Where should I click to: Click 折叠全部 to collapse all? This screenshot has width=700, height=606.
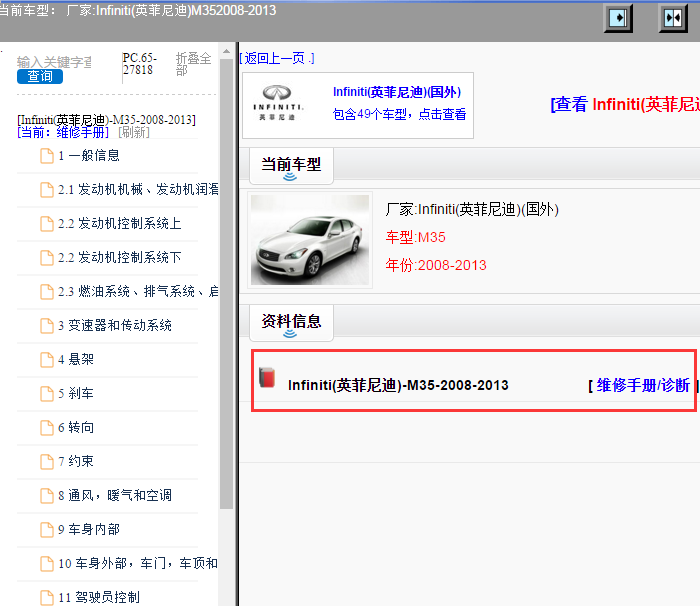(x=193, y=64)
